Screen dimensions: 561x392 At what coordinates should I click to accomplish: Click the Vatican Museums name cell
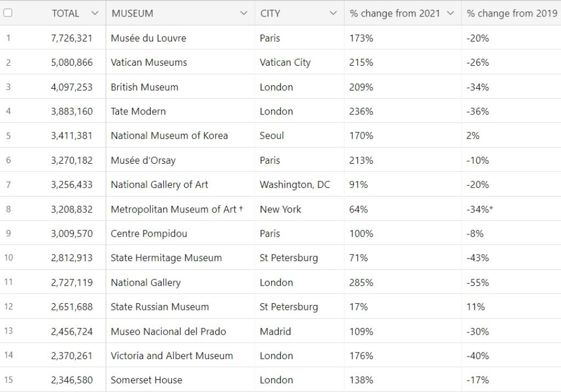click(149, 62)
